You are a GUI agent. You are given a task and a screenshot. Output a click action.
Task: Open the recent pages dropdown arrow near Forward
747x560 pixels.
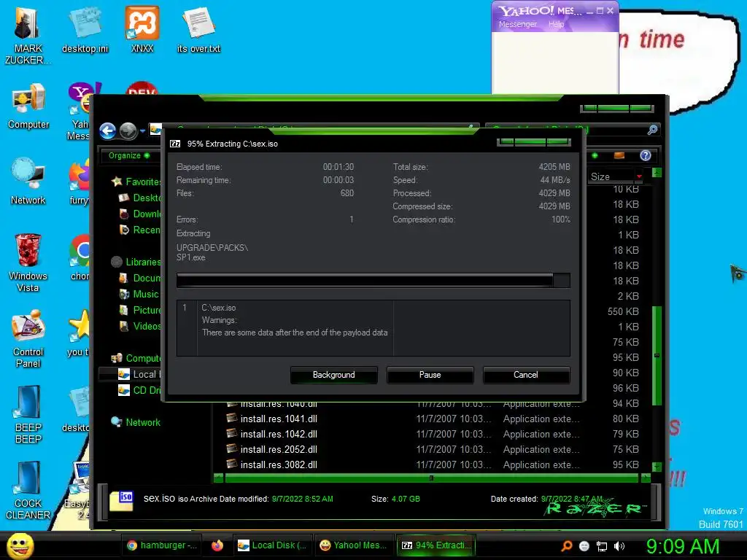(142, 131)
